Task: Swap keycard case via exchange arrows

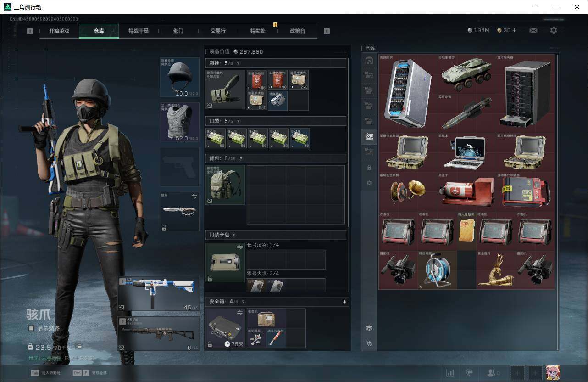Action: 239,247
